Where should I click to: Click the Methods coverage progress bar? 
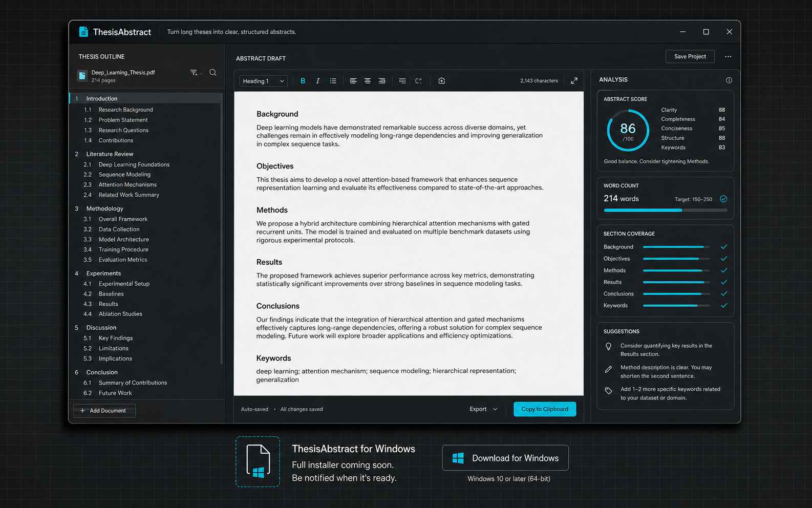click(x=676, y=270)
